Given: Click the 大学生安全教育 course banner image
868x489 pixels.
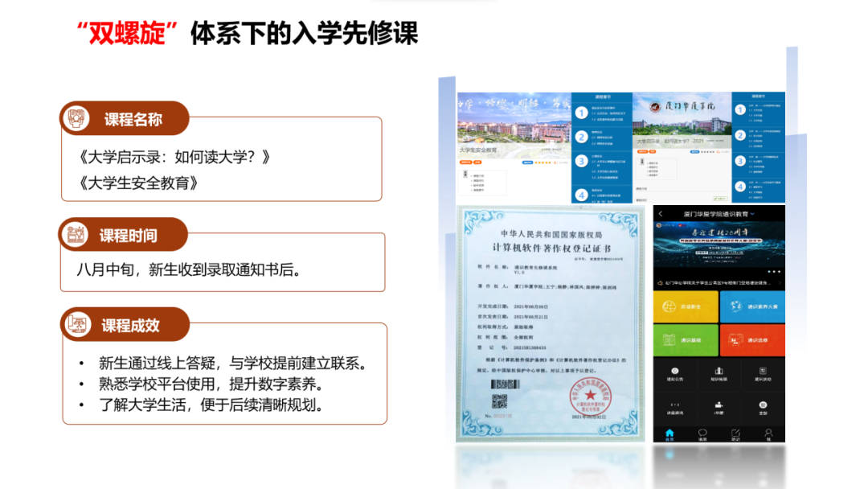Looking at the screenshot, I should point(514,125).
